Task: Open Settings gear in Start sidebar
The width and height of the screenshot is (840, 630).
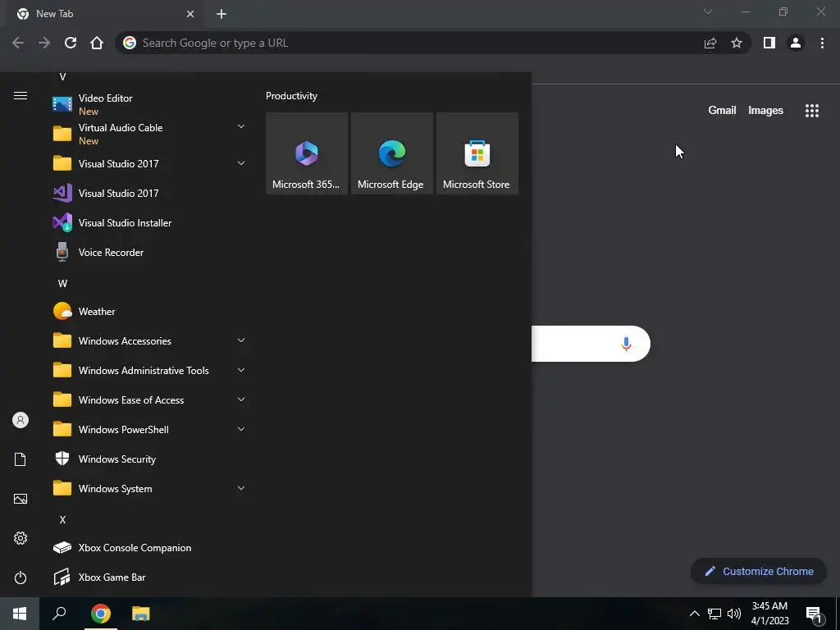Action: click(x=21, y=538)
